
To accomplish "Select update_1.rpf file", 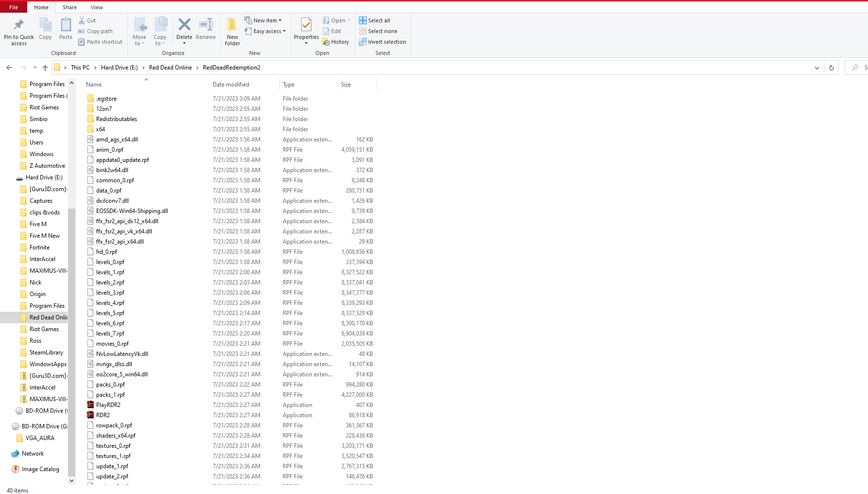I will click(112, 466).
